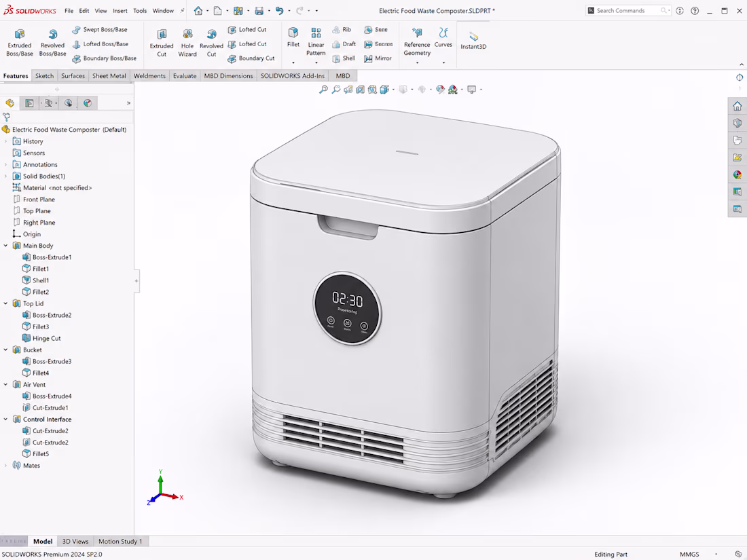Open Reference Geometry dropdown arrow
The image size is (747, 560).
(x=417, y=62)
